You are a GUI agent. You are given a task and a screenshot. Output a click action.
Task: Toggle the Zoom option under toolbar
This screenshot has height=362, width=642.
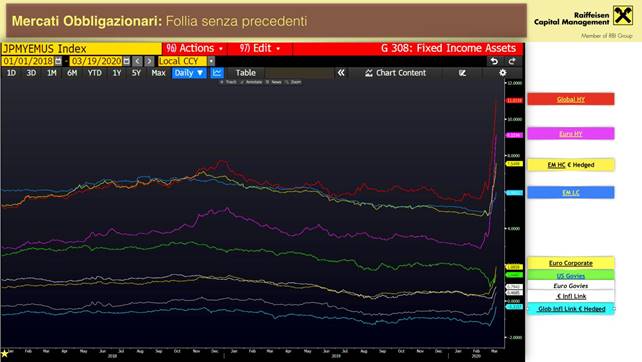293,82
